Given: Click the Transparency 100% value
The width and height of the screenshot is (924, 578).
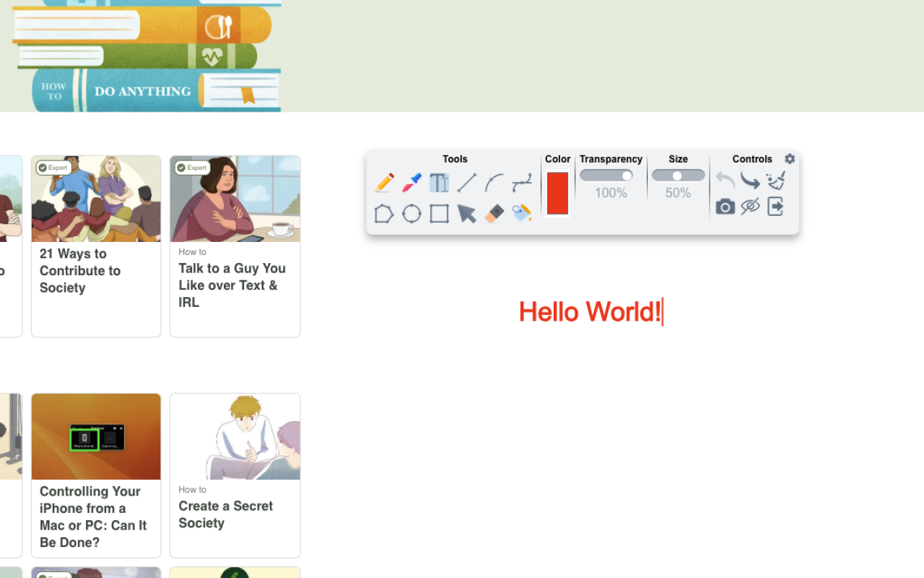Looking at the screenshot, I should (611, 193).
